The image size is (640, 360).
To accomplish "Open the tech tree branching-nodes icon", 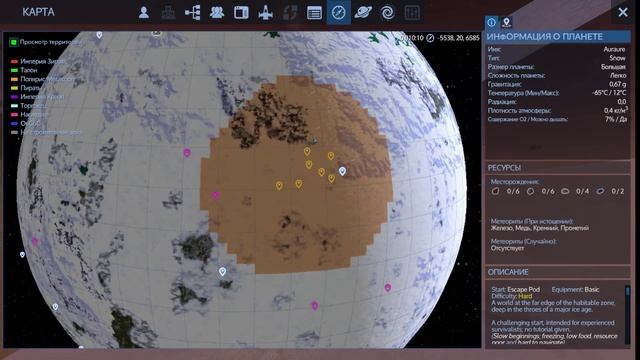I will (x=192, y=13).
